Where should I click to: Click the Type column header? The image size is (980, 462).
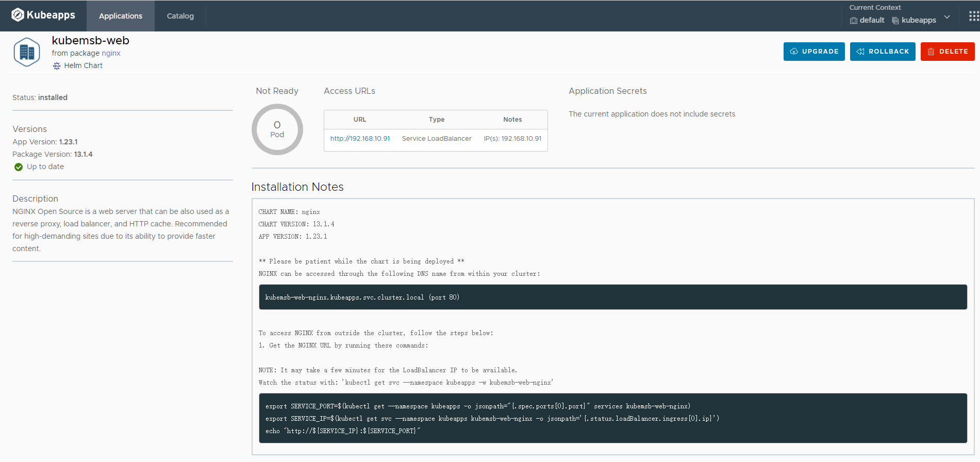pos(437,120)
